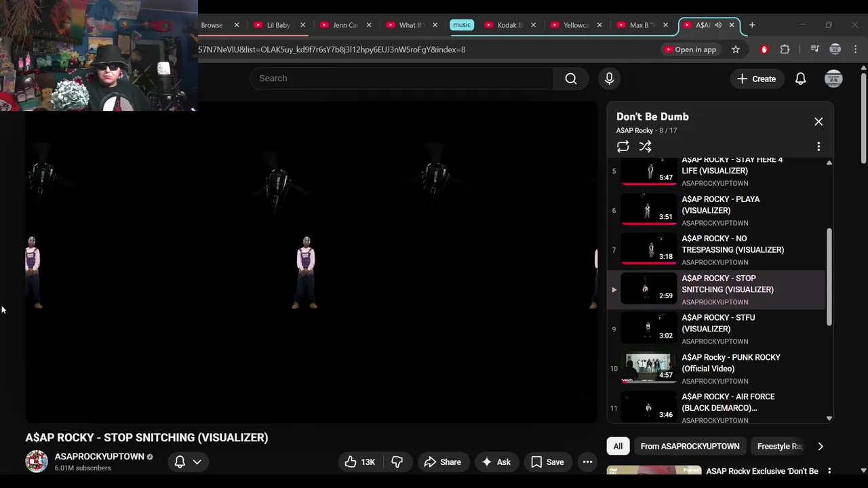868x488 pixels.
Task: Open the Ask AI button
Action: point(495,462)
